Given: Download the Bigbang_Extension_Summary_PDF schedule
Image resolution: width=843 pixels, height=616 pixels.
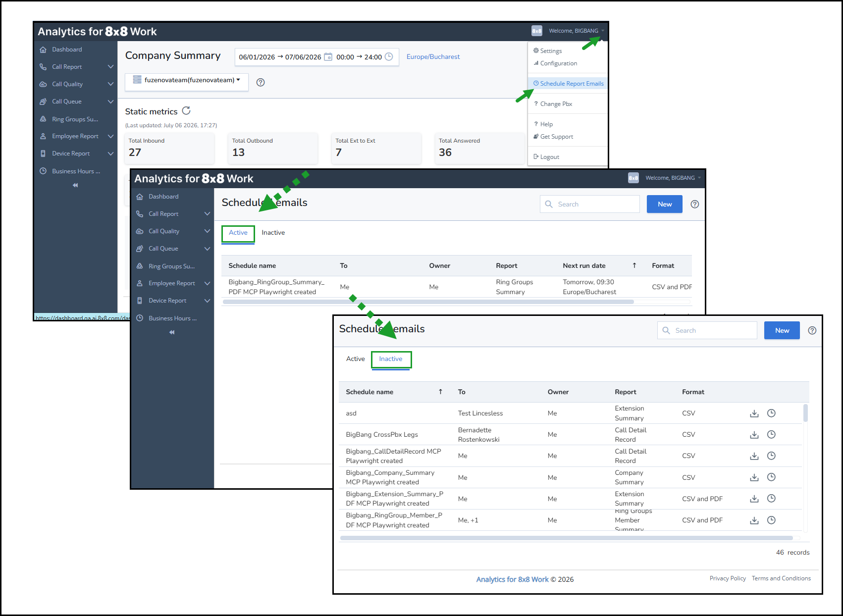Looking at the screenshot, I should click(754, 499).
